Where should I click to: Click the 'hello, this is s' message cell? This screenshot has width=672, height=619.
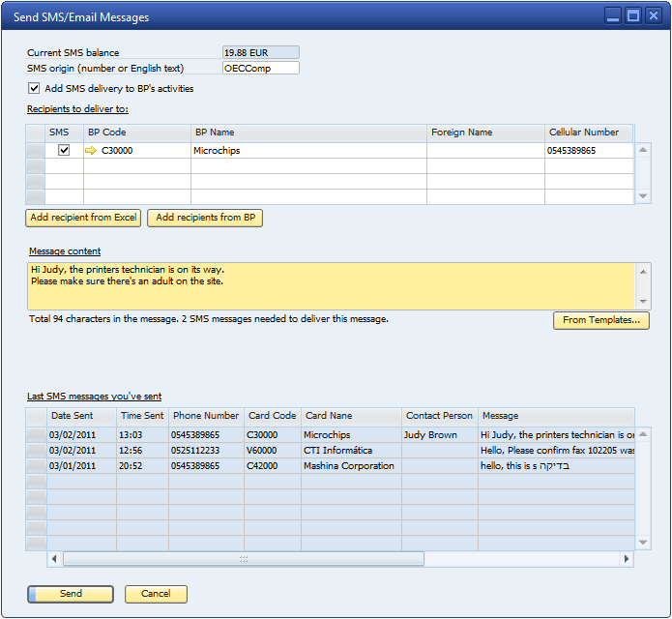point(556,466)
